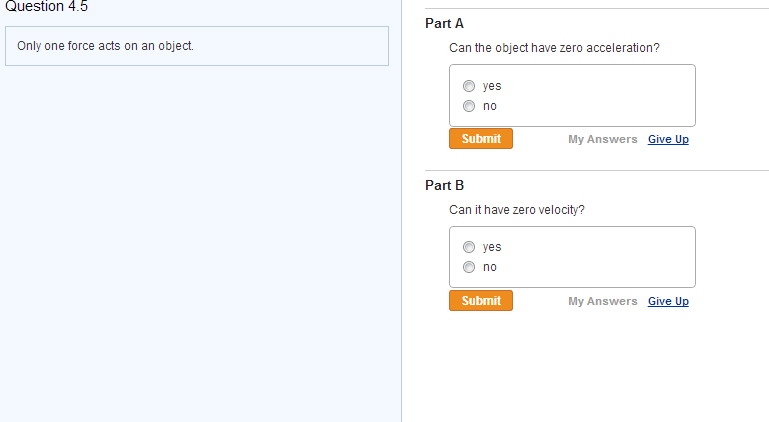Click the Part B heading
This screenshot has width=769, height=422.
(x=445, y=185)
